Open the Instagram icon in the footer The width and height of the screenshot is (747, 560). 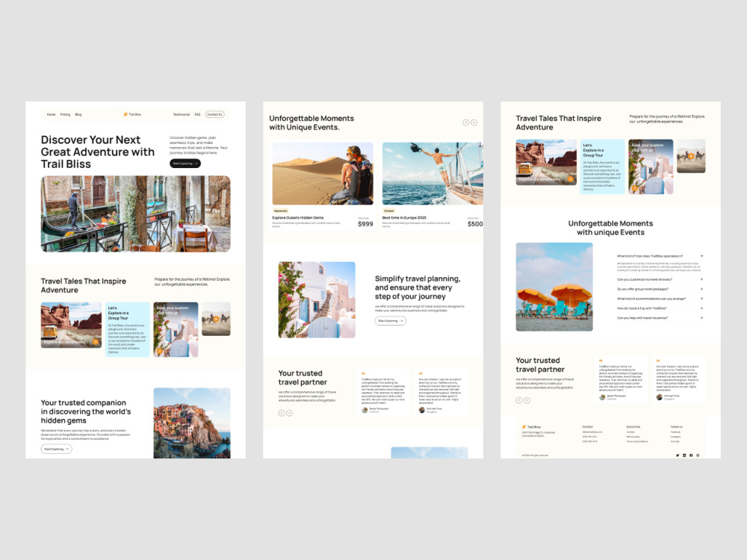698,455
